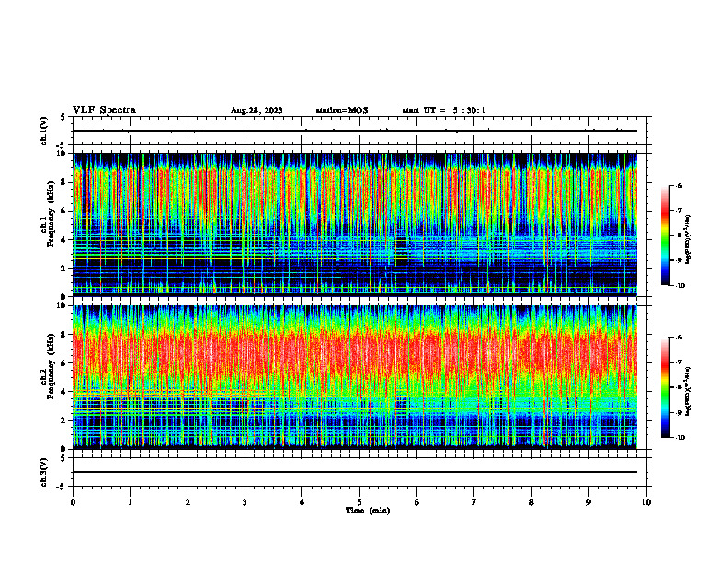Click the ch.1 voltage waveform trace

[x=355, y=131]
